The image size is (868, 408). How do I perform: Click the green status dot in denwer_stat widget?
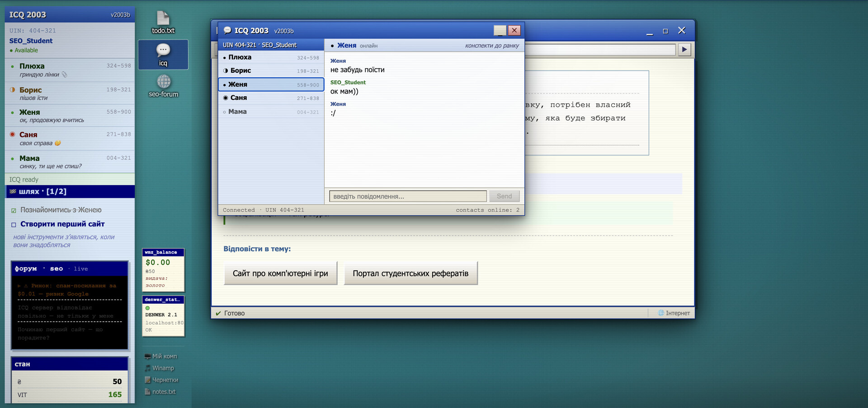[x=147, y=308]
